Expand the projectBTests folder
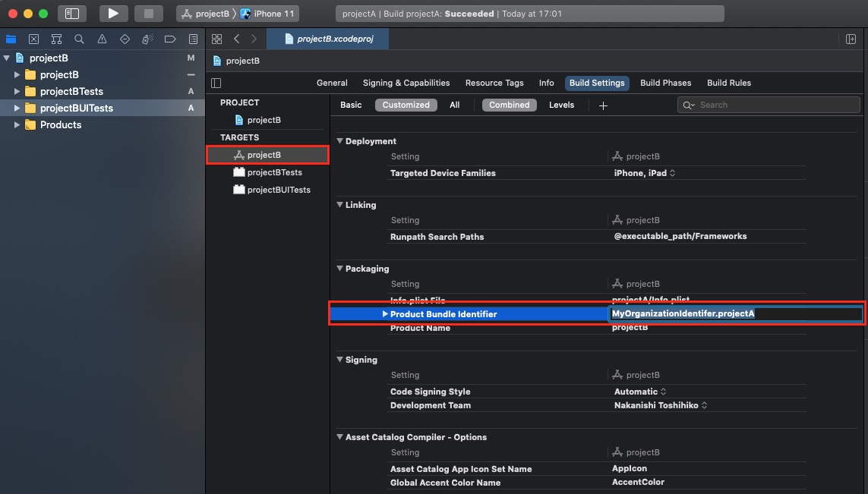 (x=17, y=91)
